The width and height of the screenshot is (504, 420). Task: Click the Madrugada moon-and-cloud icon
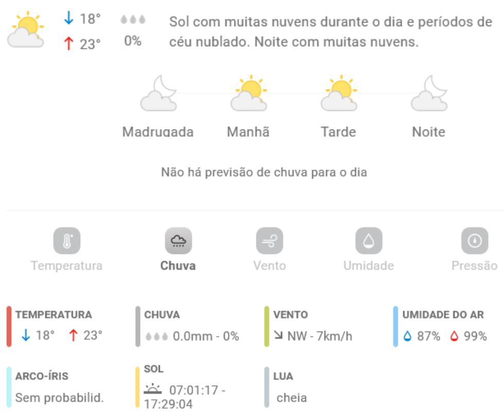point(158,93)
